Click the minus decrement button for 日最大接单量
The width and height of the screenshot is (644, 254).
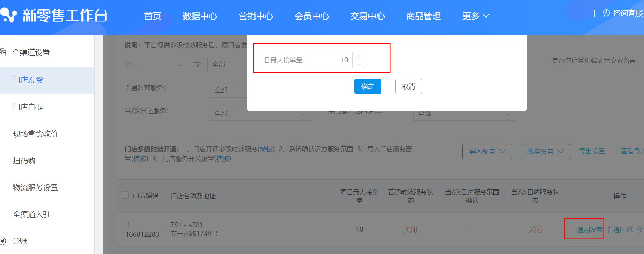tap(359, 64)
